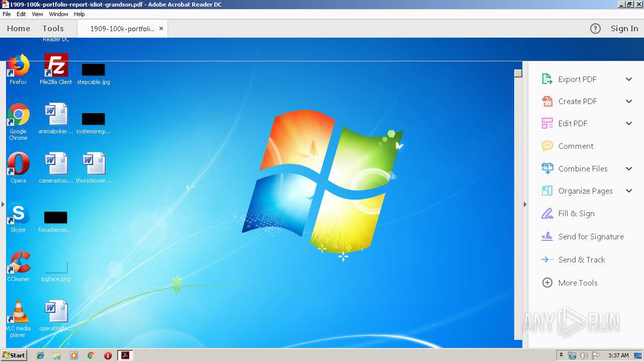This screenshot has height=362, width=644.
Task: Open the Send for Signature icon
Action: coord(547,236)
